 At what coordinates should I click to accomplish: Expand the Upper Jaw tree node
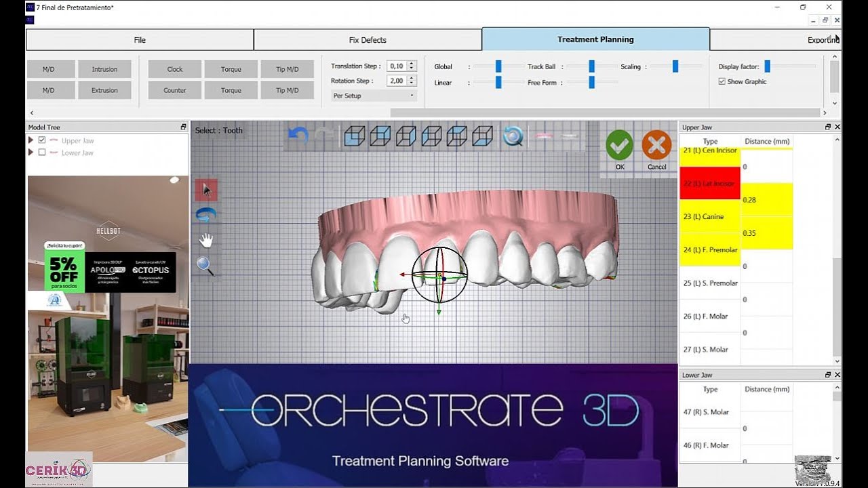pos(31,140)
